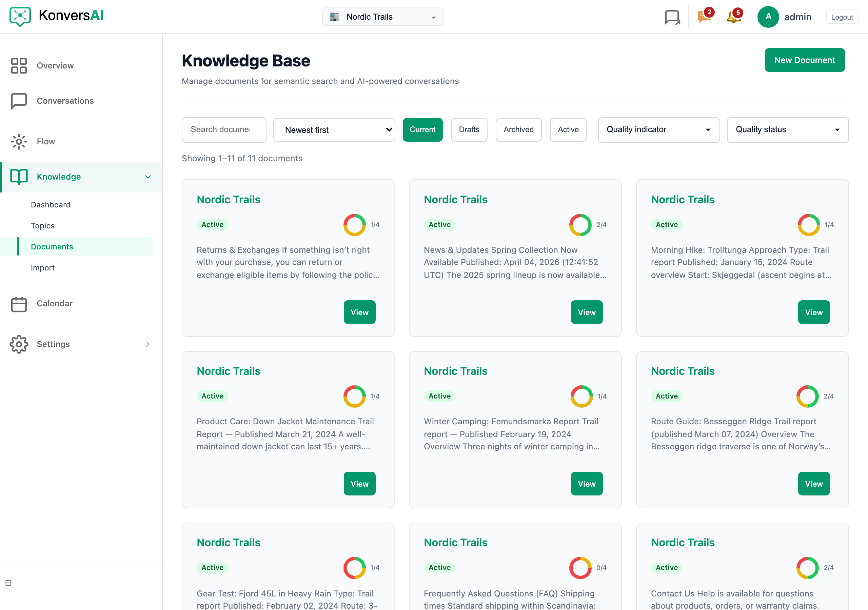Click quality ring of Frequently Asked Questions card
Viewport: 868px width, 610px height.
pos(580,568)
